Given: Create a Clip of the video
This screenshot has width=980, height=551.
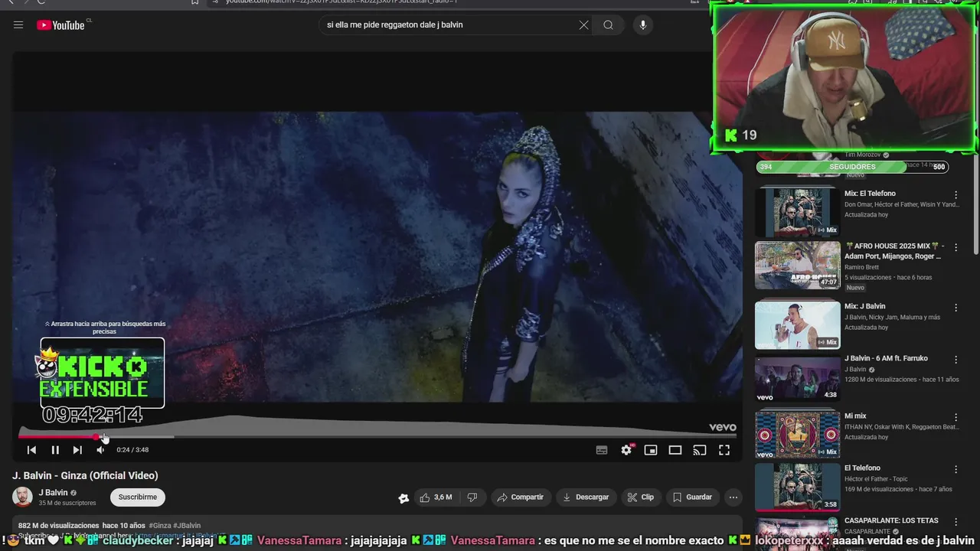Looking at the screenshot, I should pos(640,497).
